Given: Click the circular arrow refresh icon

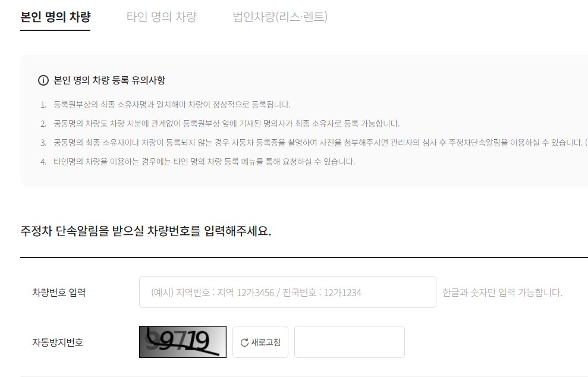Looking at the screenshot, I should tap(244, 343).
